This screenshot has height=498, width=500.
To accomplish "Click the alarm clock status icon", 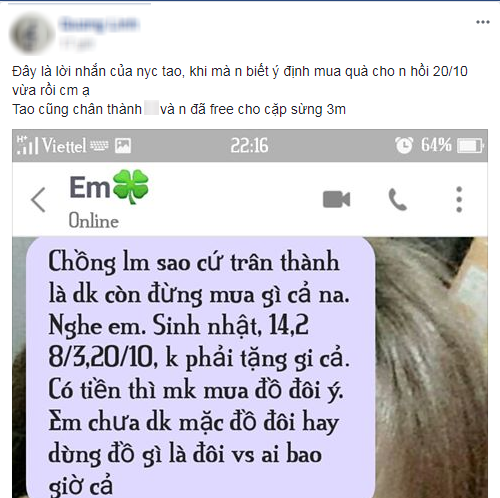I will pyautogui.click(x=404, y=145).
